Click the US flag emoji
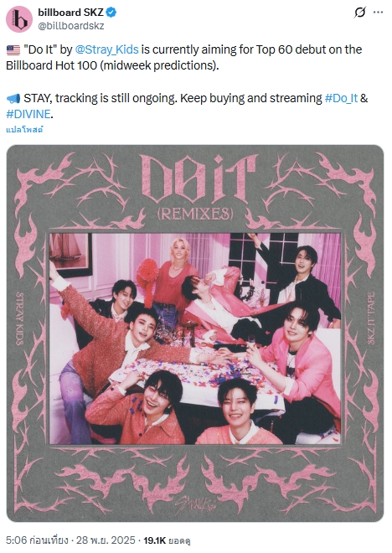Viewport: 392px width, 553px height. (x=13, y=50)
